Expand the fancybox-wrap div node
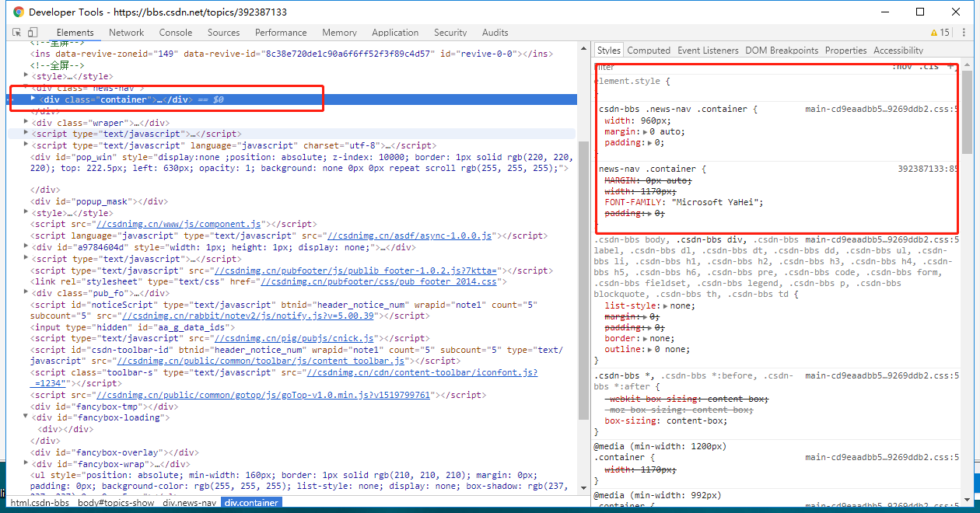 26,464
